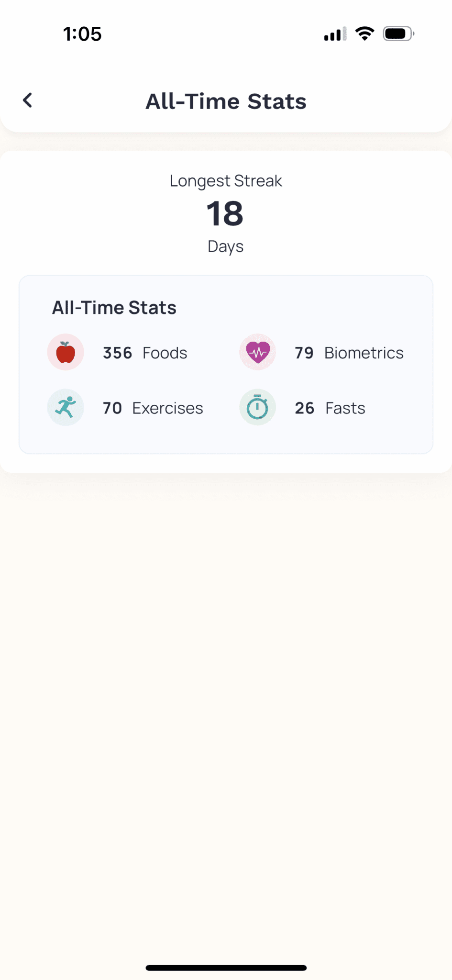Tap the Longest Streak label
This screenshot has width=452, height=980.
coord(226,181)
